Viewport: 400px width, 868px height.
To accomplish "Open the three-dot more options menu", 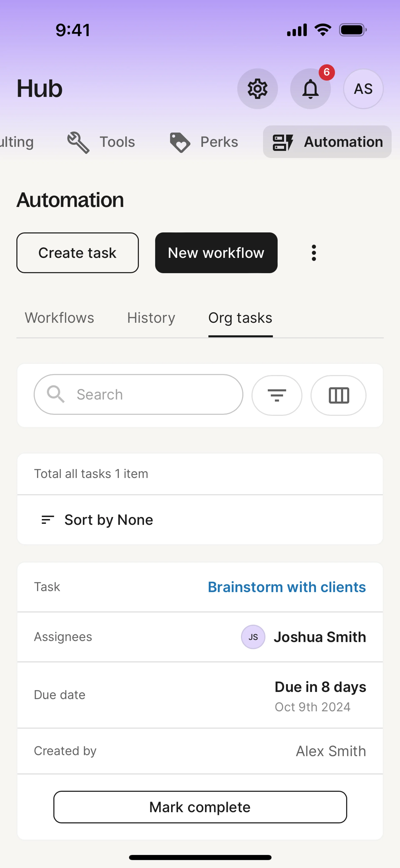I will 314,253.
